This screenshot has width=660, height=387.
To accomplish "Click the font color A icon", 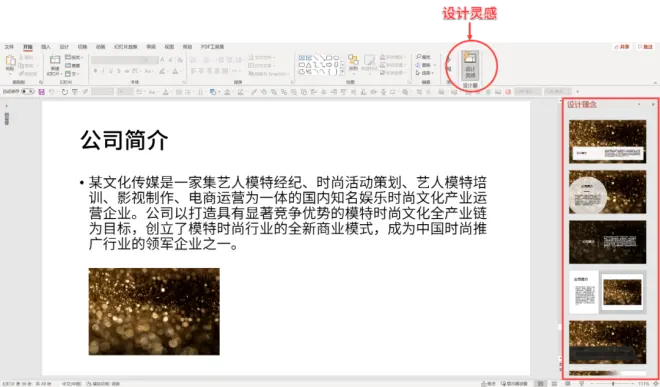I will click(x=175, y=71).
